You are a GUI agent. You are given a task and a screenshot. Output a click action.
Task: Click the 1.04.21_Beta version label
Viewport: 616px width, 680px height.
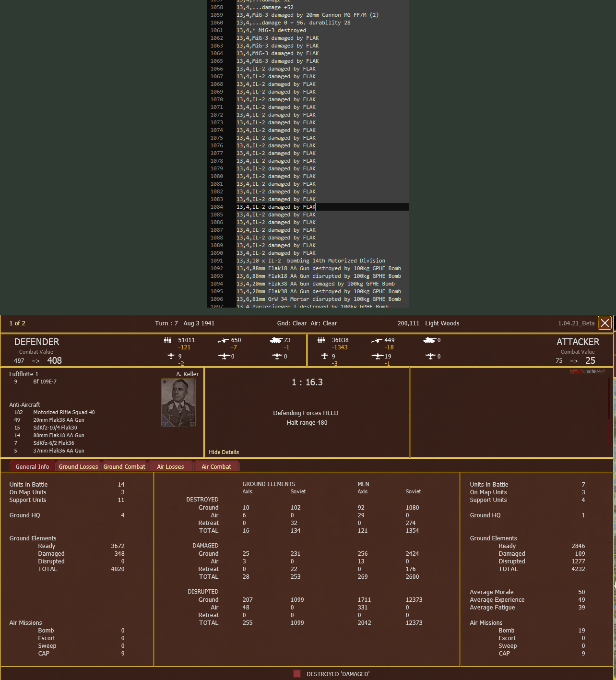tap(576, 323)
